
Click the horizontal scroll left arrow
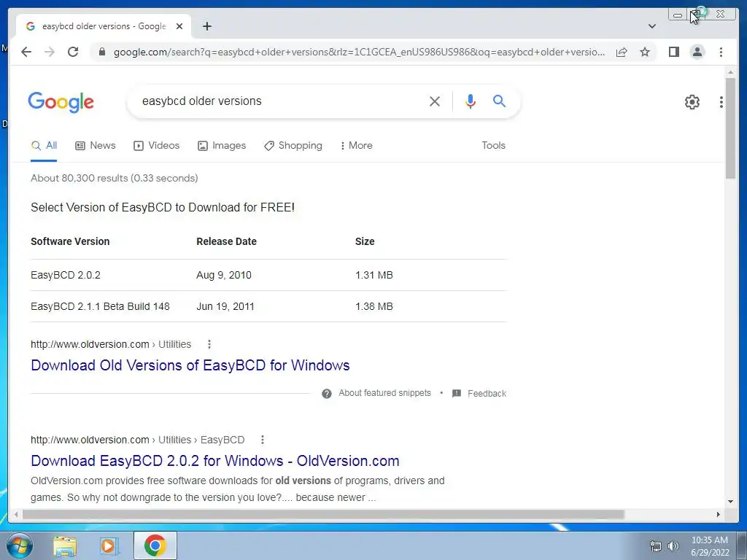[x=16, y=514]
